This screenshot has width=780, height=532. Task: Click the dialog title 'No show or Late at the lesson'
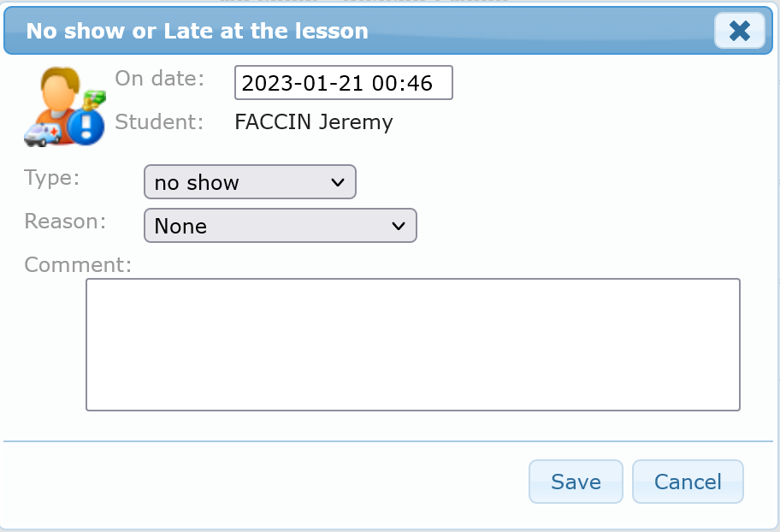coord(198,32)
